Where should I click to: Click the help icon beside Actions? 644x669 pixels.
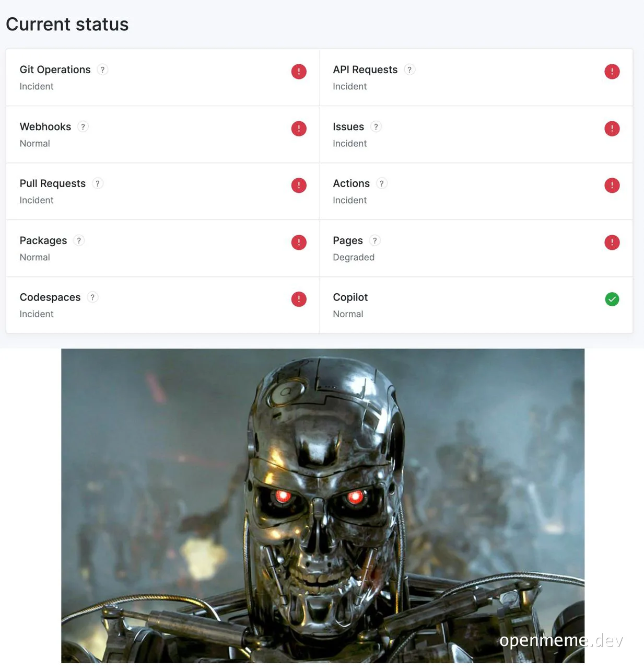coord(382,183)
